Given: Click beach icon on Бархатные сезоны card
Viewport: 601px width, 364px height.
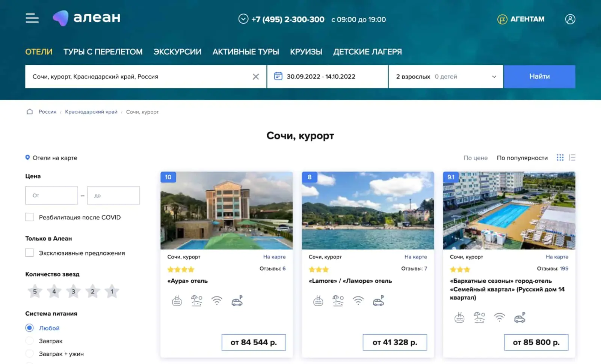Looking at the screenshot, I should (x=479, y=318).
